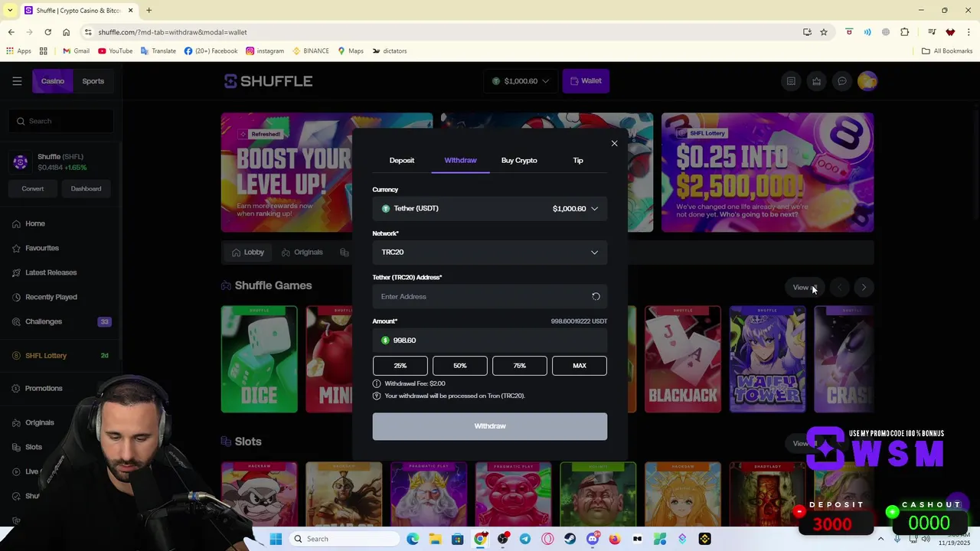Click the amount field showing 998.60

click(x=490, y=341)
